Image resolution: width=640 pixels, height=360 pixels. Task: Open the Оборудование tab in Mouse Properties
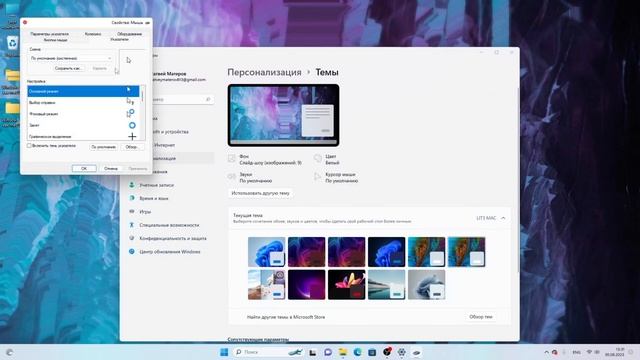click(129, 34)
